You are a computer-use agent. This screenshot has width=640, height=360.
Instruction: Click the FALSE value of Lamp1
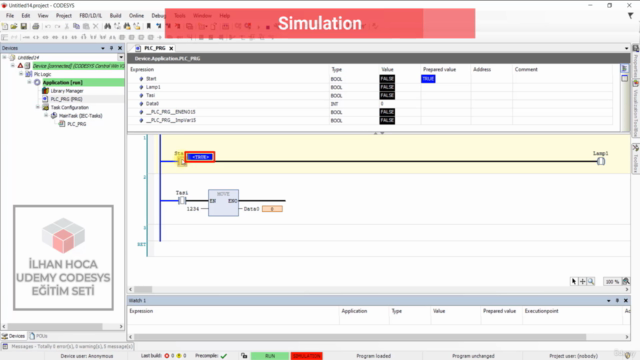[x=387, y=87]
